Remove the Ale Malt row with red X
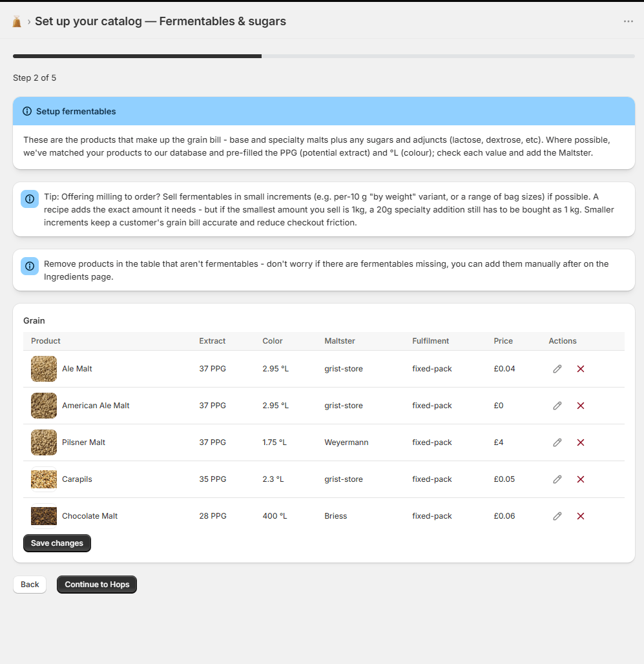The height and width of the screenshot is (664, 644). 581,369
